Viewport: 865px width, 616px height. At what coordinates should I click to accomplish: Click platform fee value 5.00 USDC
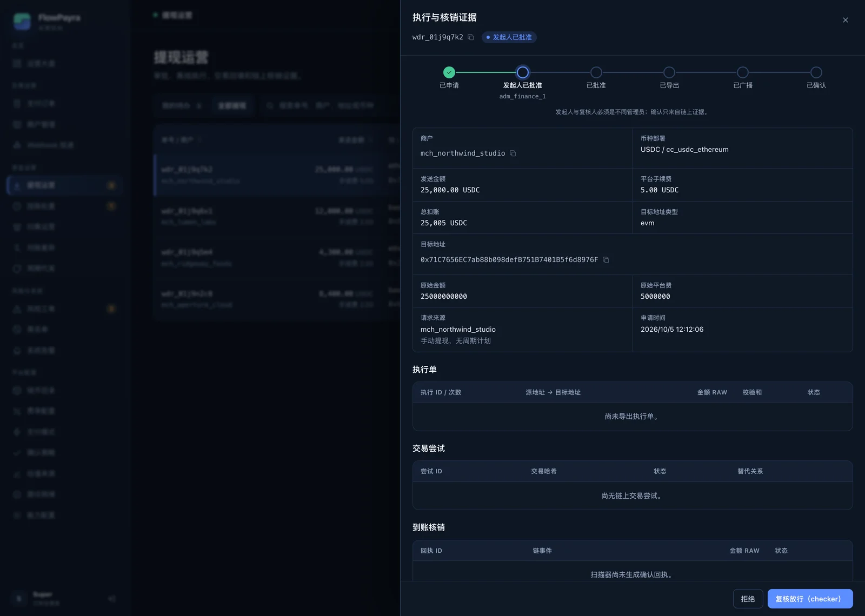[x=660, y=190]
